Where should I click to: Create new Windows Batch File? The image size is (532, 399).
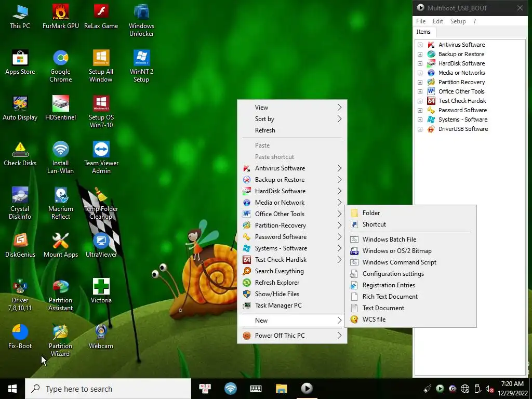click(410, 240)
